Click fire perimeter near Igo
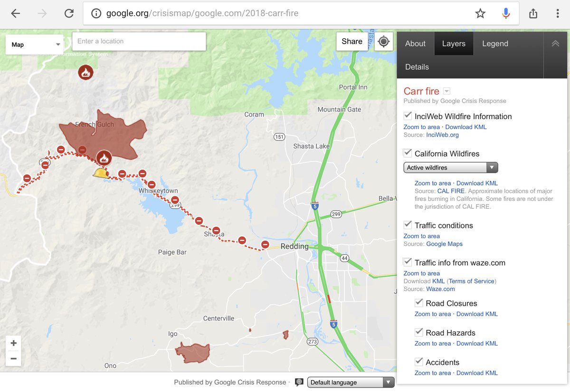This screenshot has width=570, height=392. click(192, 353)
